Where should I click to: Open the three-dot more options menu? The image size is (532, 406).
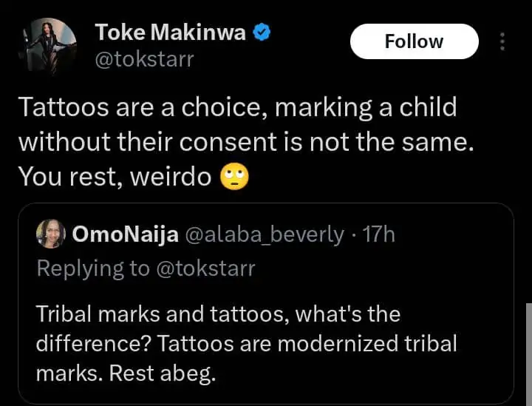point(502,41)
